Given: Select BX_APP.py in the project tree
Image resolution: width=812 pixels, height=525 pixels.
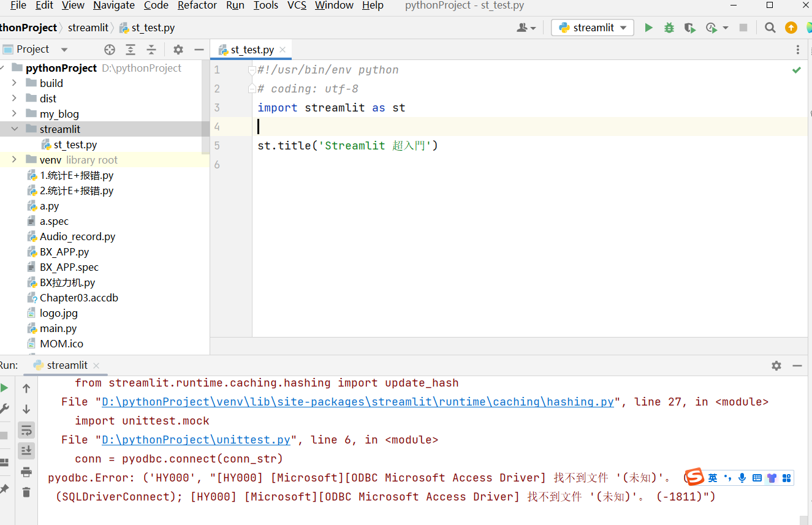Looking at the screenshot, I should pos(64,252).
